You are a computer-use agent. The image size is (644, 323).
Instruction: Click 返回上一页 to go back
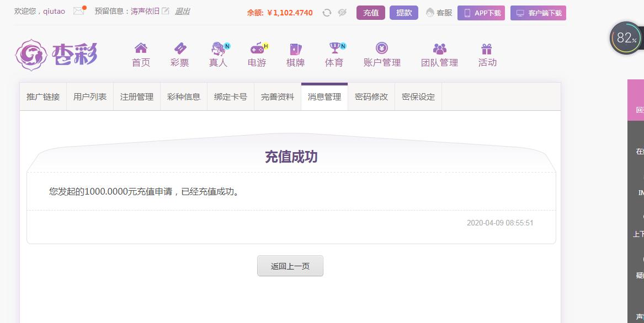click(290, 266)
